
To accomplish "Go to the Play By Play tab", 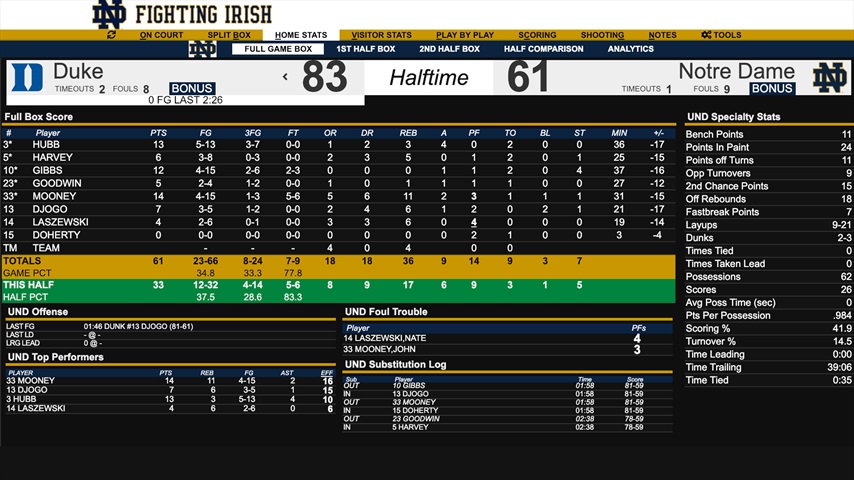I will [464, 35].
